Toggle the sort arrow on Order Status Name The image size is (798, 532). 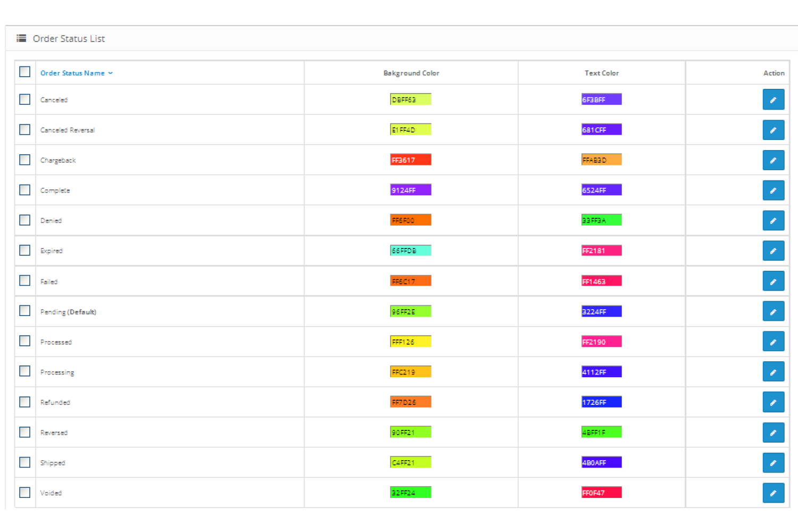111,73
